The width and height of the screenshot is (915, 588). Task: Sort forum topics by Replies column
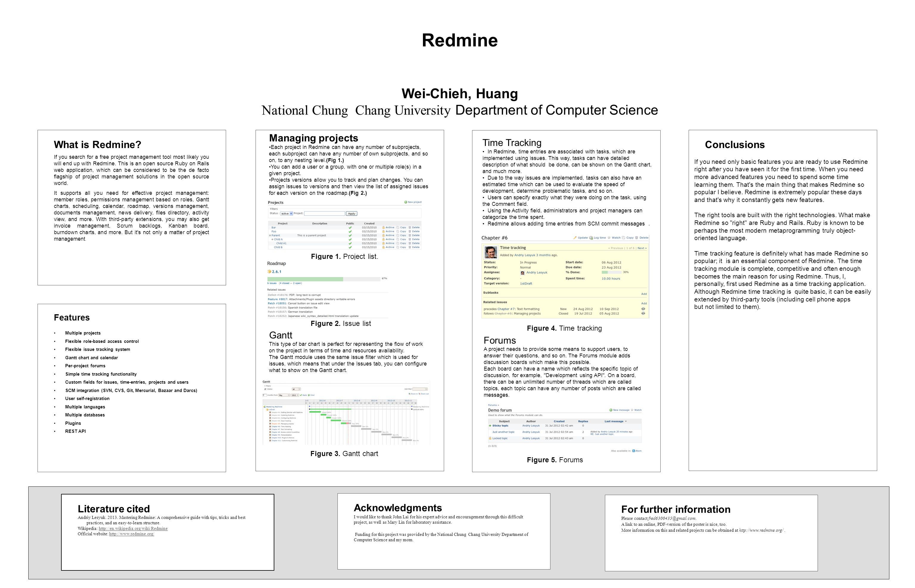[583, 421]
